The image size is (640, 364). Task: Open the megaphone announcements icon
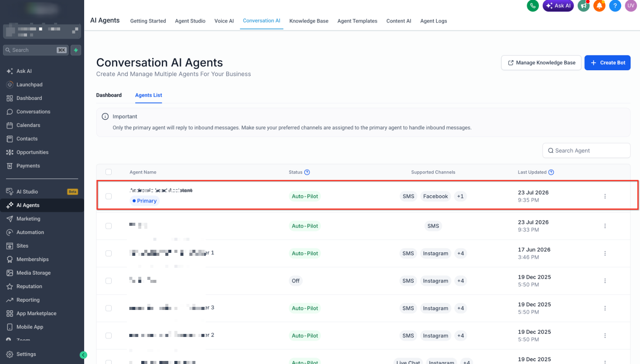pos(583,6)
